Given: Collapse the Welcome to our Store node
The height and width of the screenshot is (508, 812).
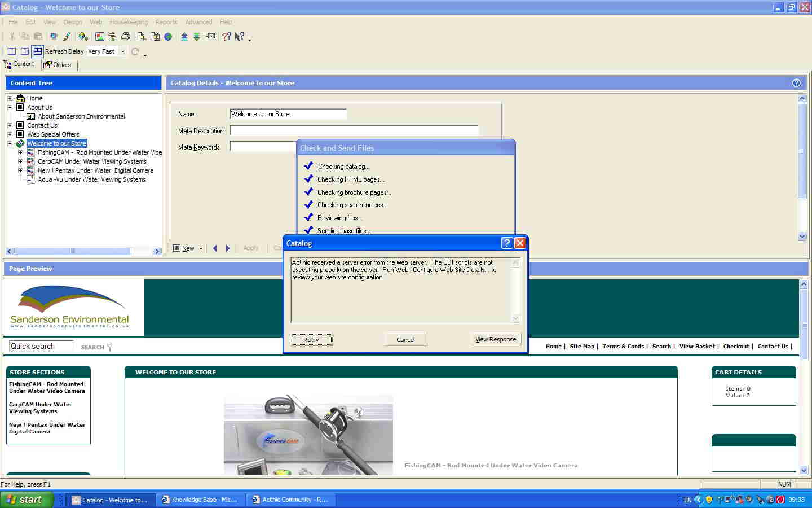Looking at the screenshot, I should [x=10, y=143].
